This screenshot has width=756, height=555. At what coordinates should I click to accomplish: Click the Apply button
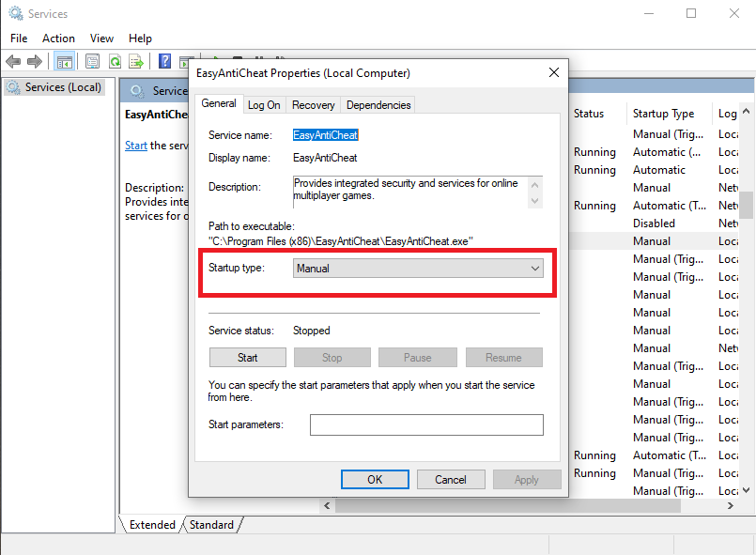point(527,479)
